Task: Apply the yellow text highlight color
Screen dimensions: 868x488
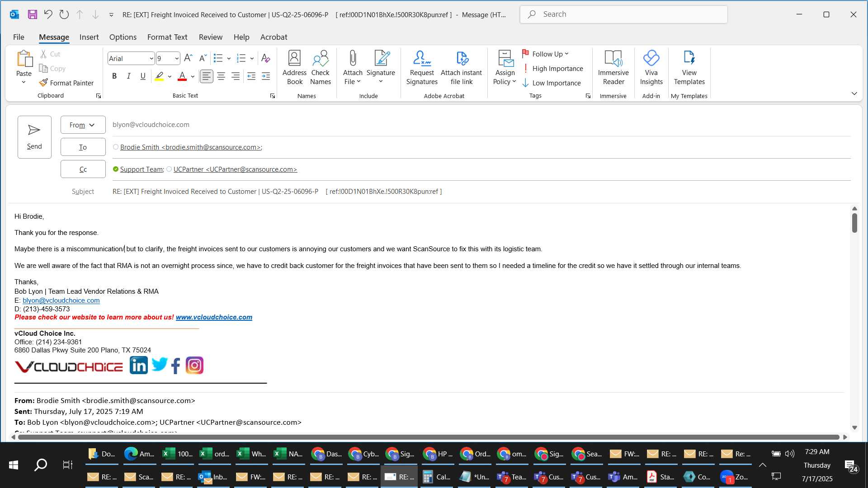Action: click(159, 76)
